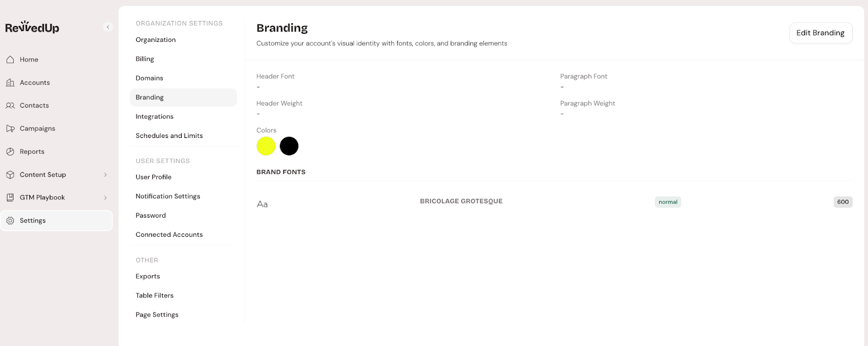This screenshot has width=868, height=346.
Task: Click the Content Setup cube icon
Action: tap(10, 175)
